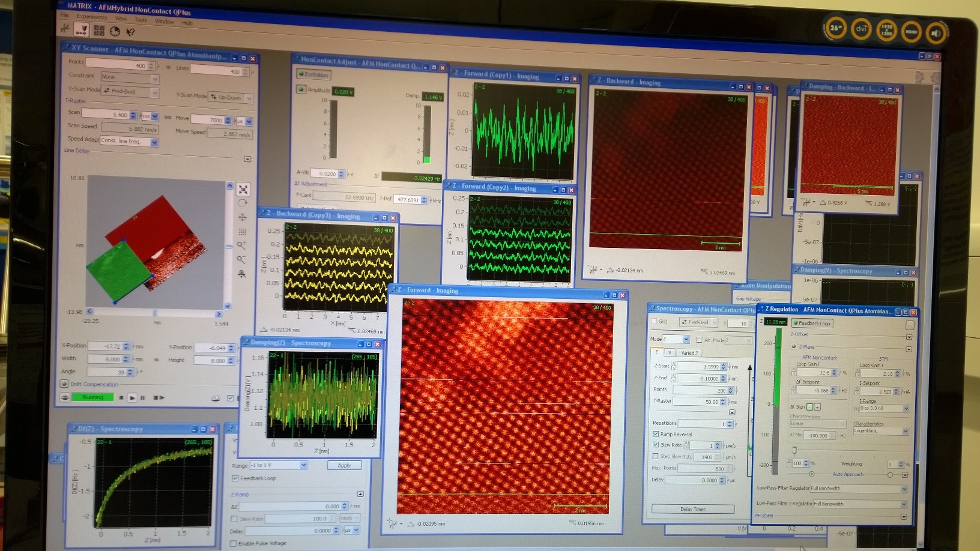
Task: Click the zoom-in magnifier beside scanner map
Action: coord(242,245)
